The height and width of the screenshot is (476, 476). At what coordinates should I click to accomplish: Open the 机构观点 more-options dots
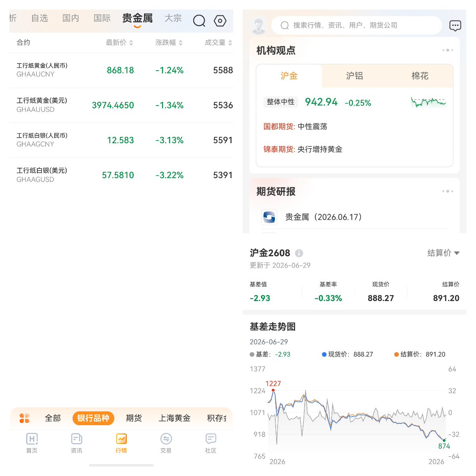coord(447,50)
